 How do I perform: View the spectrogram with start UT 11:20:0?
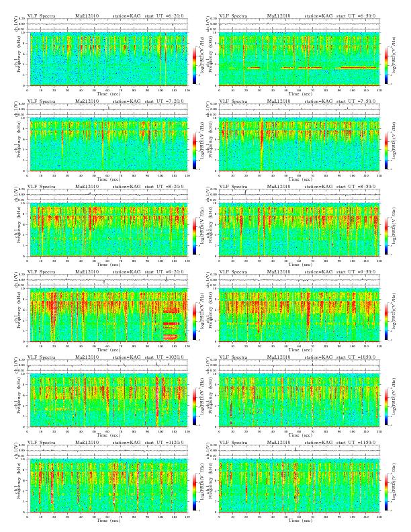(x=107, y=486)
